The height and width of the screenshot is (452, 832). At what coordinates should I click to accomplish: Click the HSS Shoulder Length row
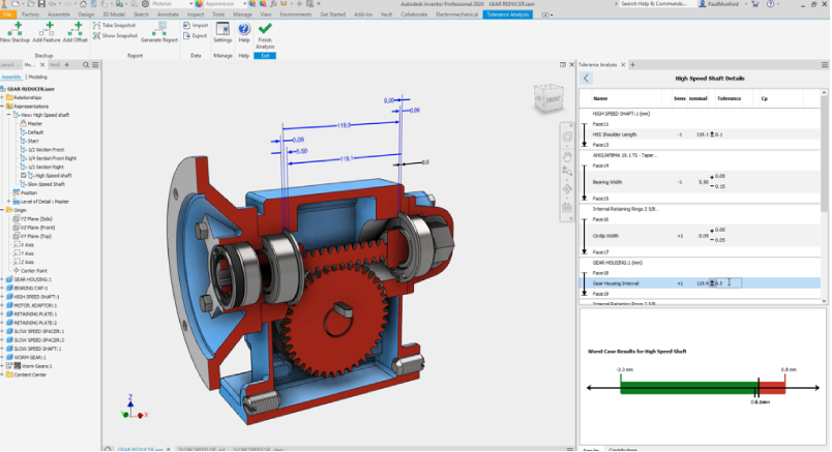click(x=699, y=135)
